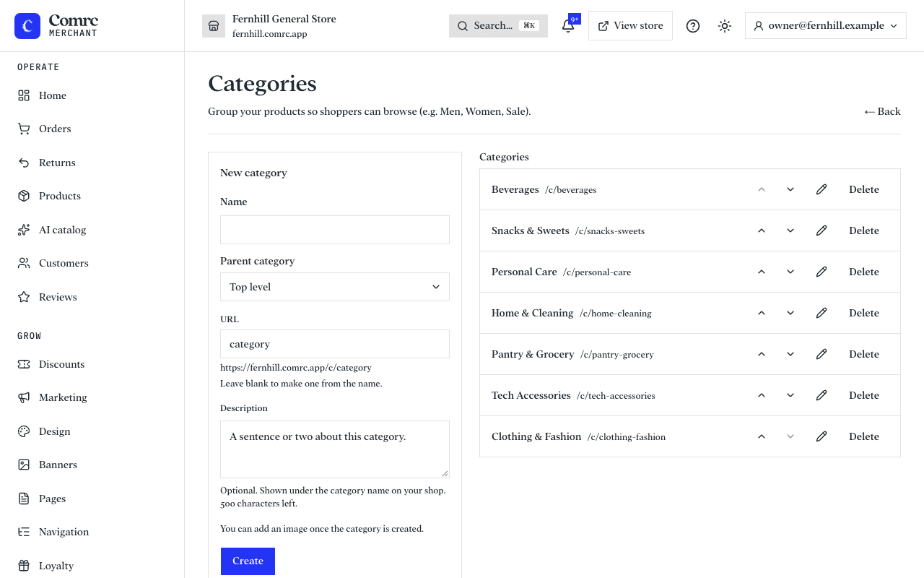Screen dimensions: 924x578
Task: Open Pages in sidebar
Action: (92, 499)
